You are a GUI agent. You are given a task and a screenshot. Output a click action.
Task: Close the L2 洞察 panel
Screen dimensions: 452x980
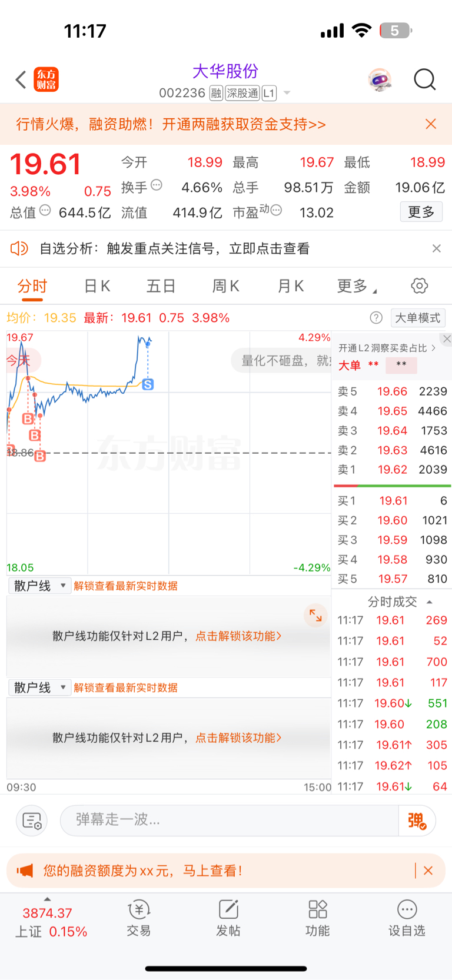coord(447,338)
